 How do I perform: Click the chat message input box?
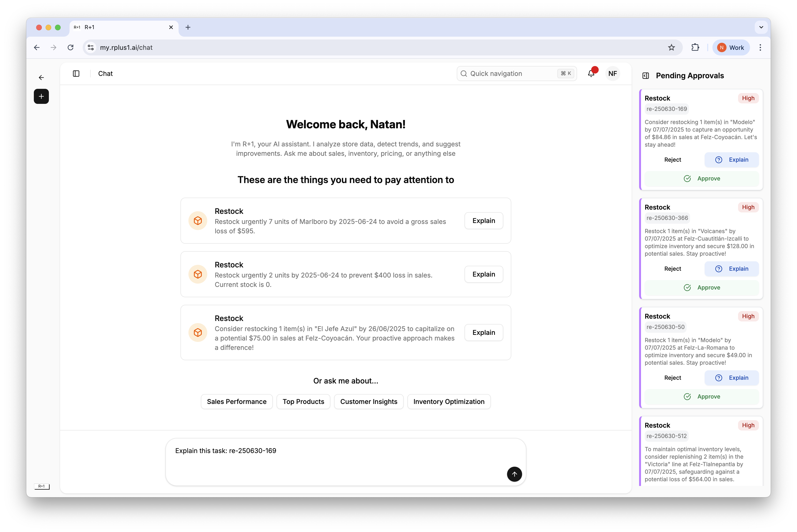(345, 462)
